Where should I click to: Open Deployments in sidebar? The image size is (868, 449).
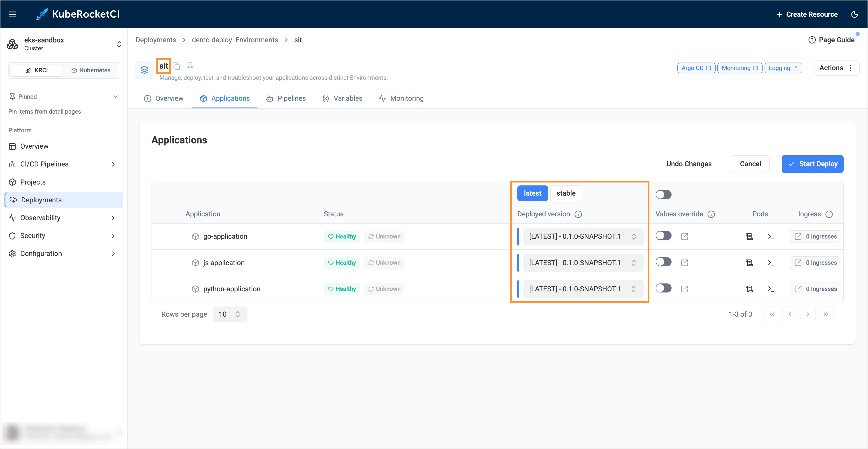(x=64, y=200)
